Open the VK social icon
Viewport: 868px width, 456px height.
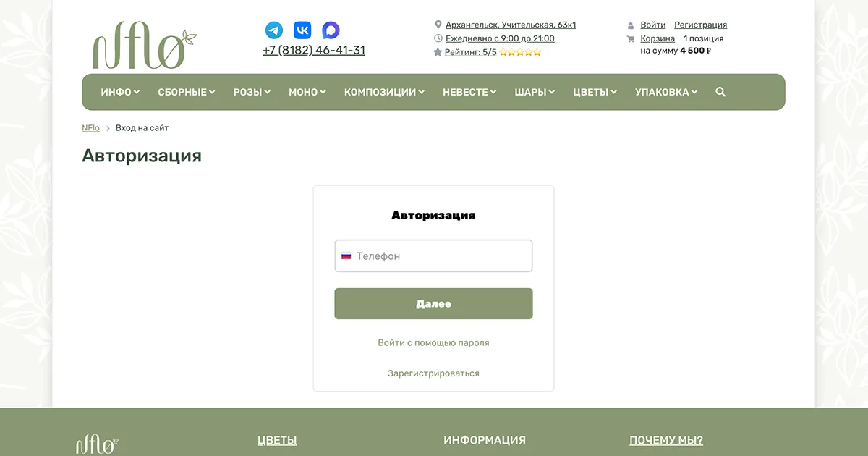pyautogui.click(x=302, y=30)
